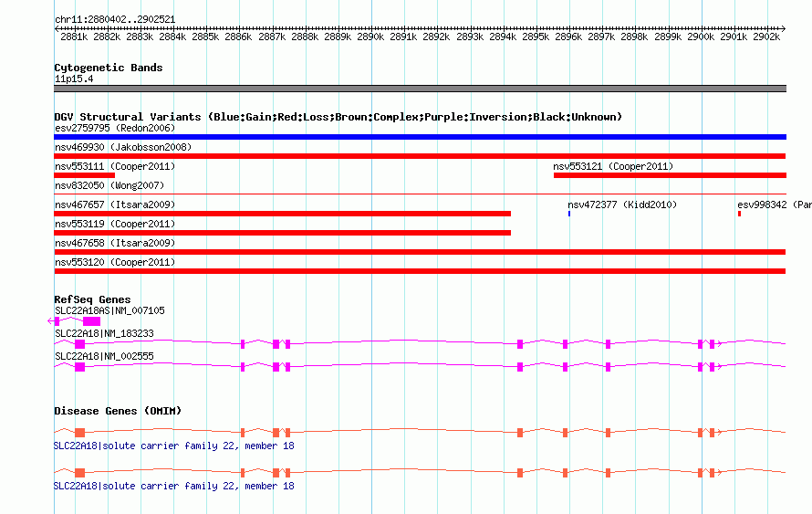Open first SLC22A18 solute carrier OMIM link
812x514 pixels.
174,446
